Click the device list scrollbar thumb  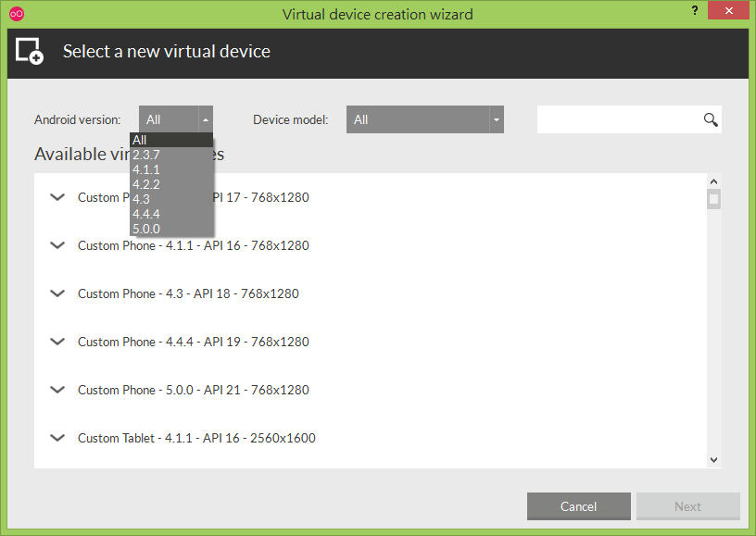[x=714, y=199]
